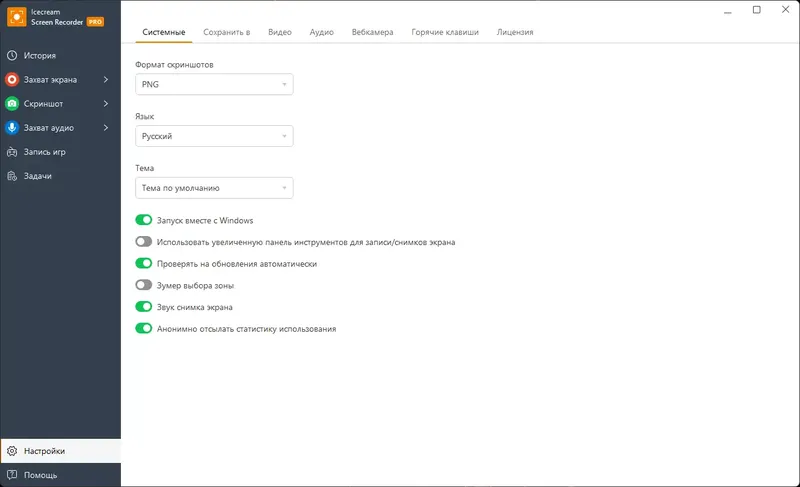Click the red Захват экрана record icon

pyautogui.click(x=12, y=80)
